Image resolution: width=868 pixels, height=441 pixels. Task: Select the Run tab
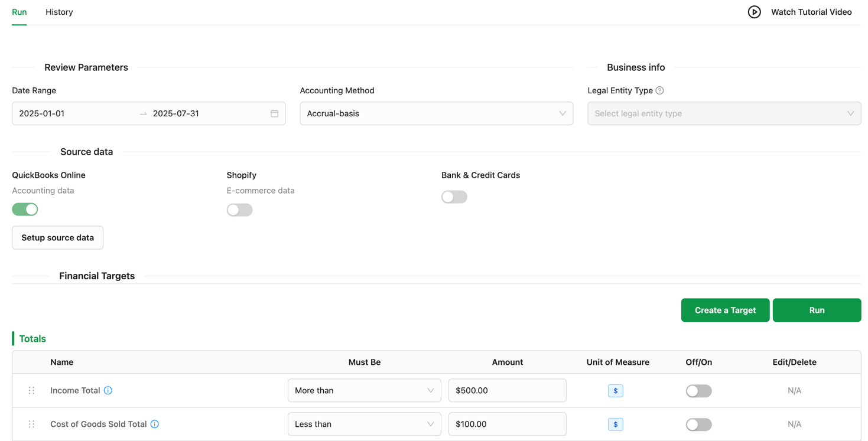pyautogui.click(x=19, y=12)
